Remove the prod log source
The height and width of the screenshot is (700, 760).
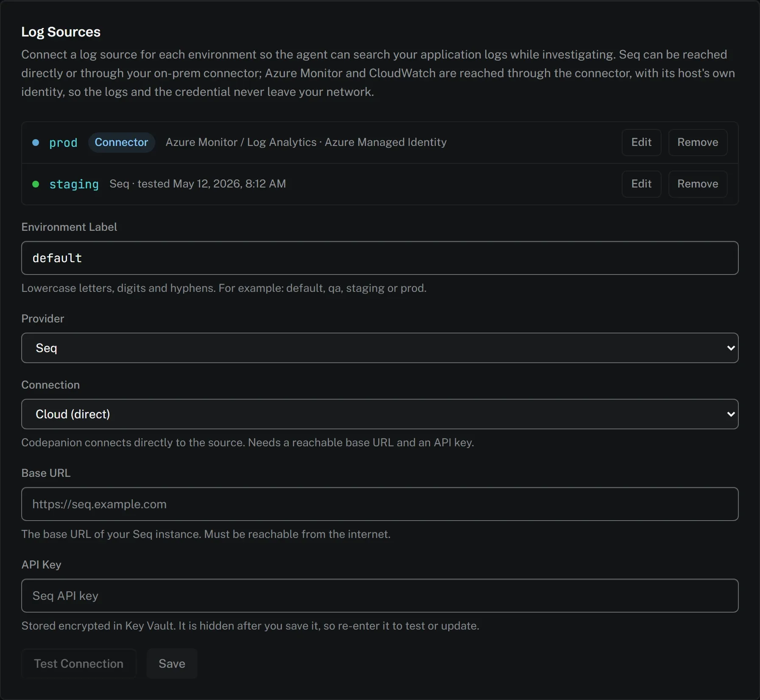click(x=698, y=142)
